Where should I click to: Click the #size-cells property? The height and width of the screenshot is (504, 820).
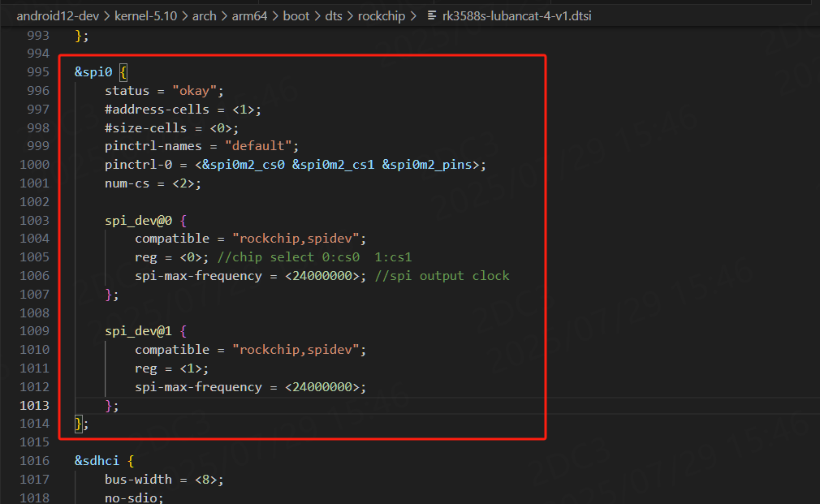[x=145, y=128]
